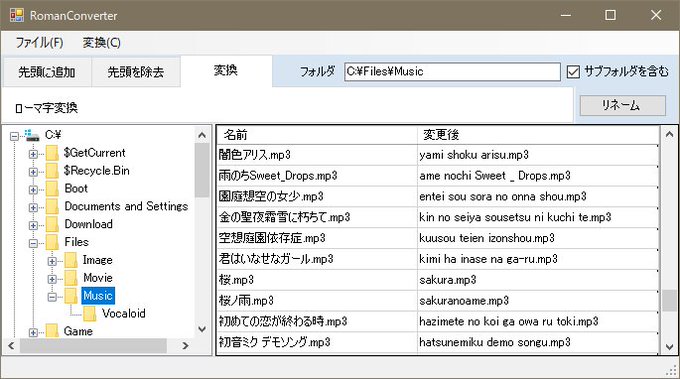Image resolution: width=680 pixels, height=379 pixels.
Task: Expand the $GetCurrent folder node
Action: (x=33, y=154)
